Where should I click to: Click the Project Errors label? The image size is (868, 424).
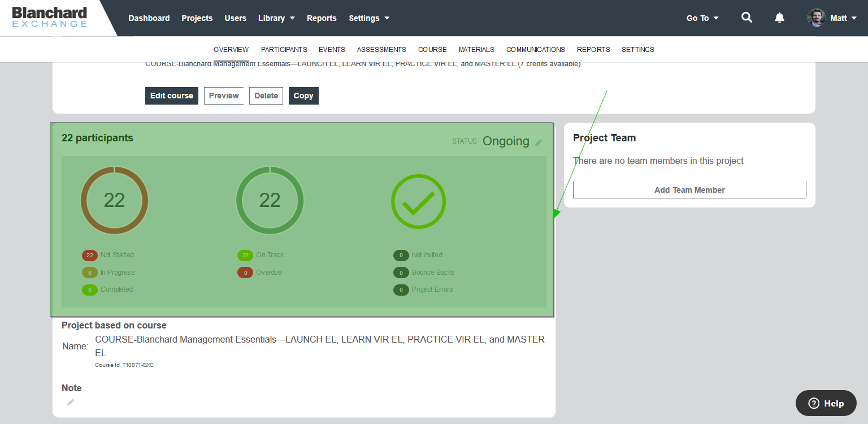[432, 289]
